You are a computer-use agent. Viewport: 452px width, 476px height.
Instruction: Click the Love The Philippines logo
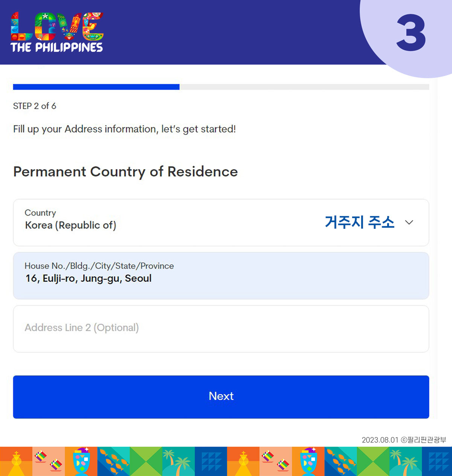click(x=57, y=32)
